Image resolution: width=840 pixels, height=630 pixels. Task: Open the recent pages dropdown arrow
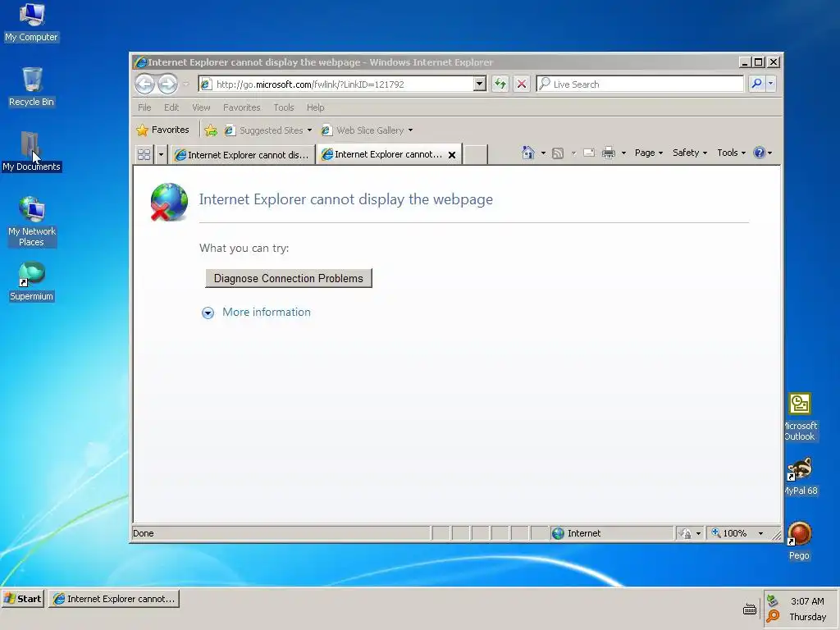coord(186,84)
